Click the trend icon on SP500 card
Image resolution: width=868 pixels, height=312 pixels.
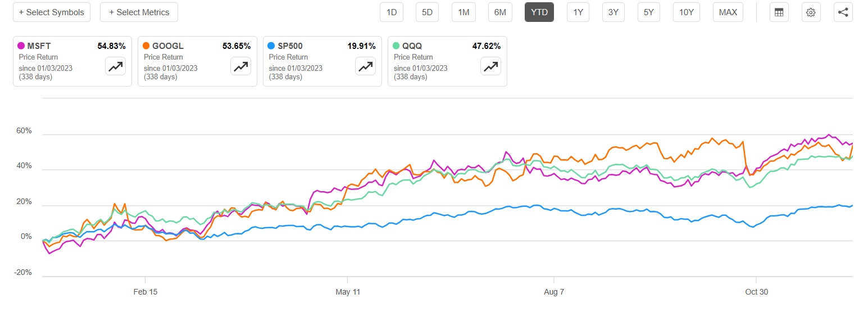[x=366, y=66]
